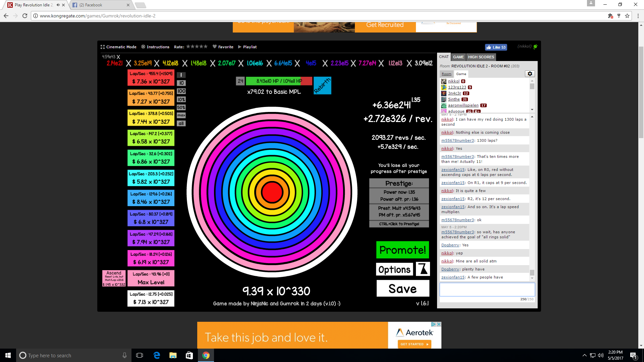
Task: Open the game Options
Action: tap(394, 269)
